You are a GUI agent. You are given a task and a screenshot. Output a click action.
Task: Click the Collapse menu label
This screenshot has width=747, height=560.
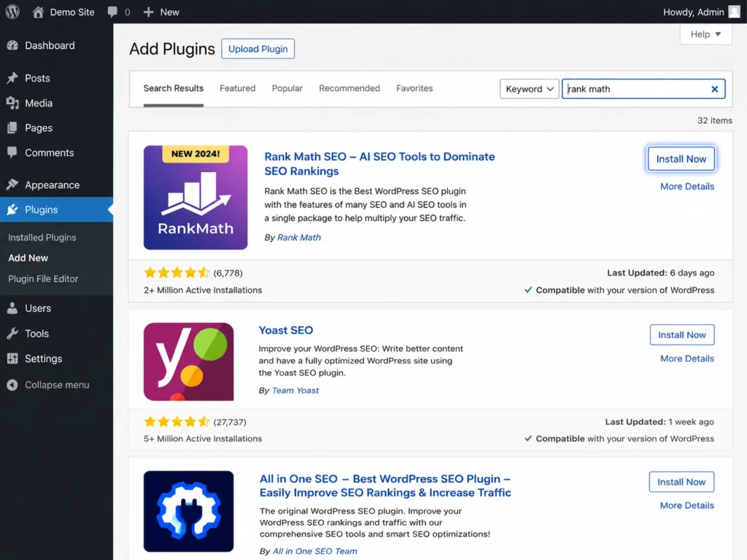click(x=57, y=385)
